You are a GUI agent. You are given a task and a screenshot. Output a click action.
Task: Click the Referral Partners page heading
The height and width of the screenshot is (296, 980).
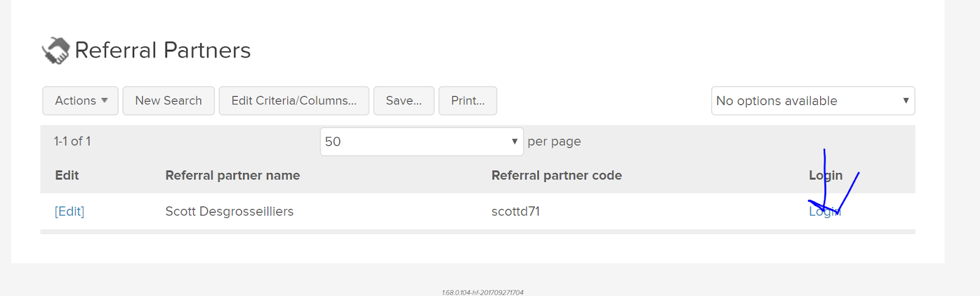coord(163,50)
